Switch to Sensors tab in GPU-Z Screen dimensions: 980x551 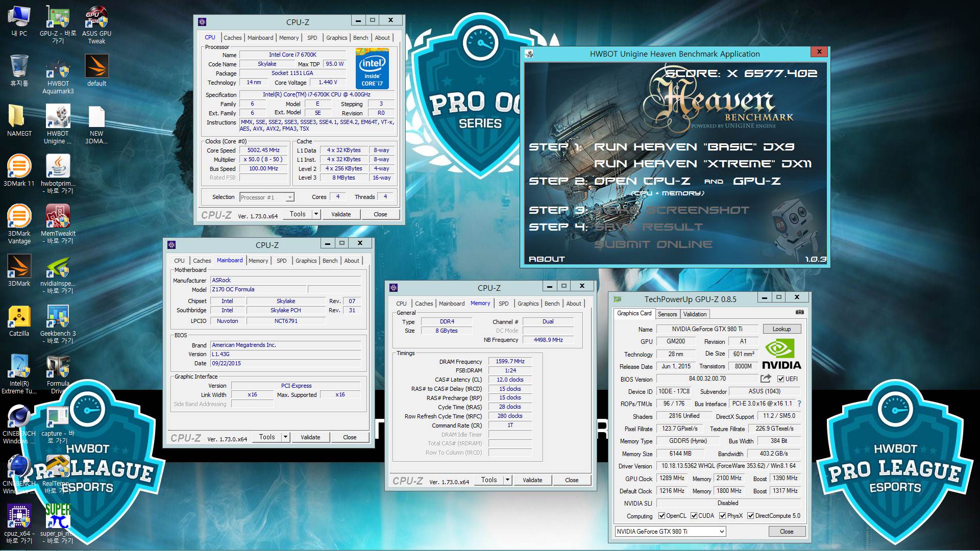pyautogui.click(x=667, y=314)
